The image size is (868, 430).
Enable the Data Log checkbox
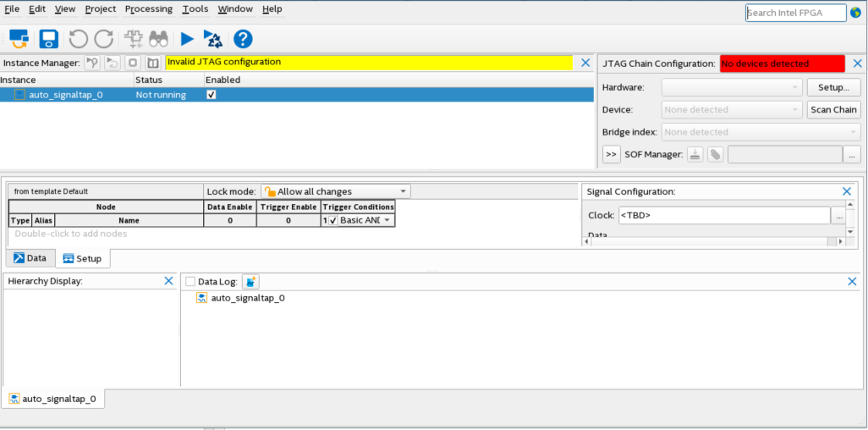190,281
